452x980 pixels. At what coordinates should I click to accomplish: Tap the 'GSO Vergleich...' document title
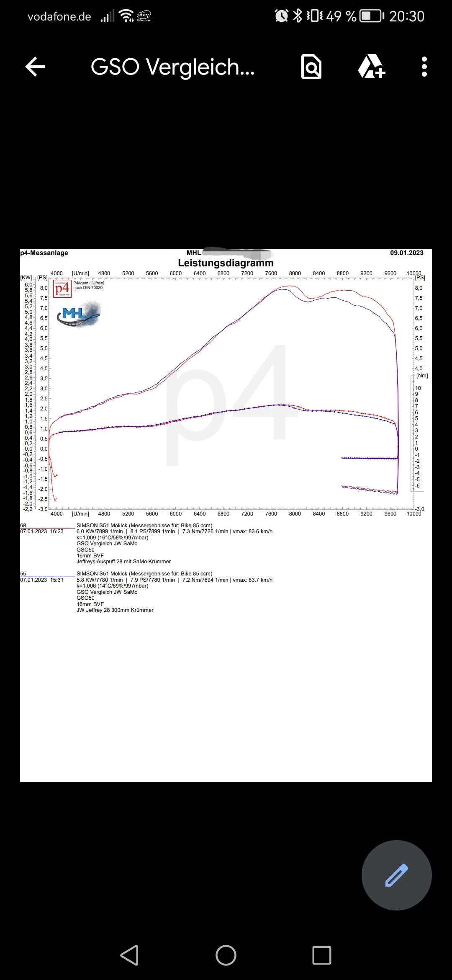click(x=172, y=67)
